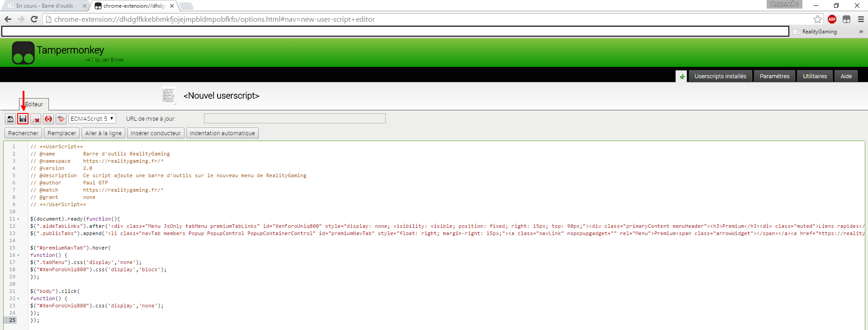Go back with the browser back arrow
This screenshot has height=330, width=868.
[x=8, y=19]
